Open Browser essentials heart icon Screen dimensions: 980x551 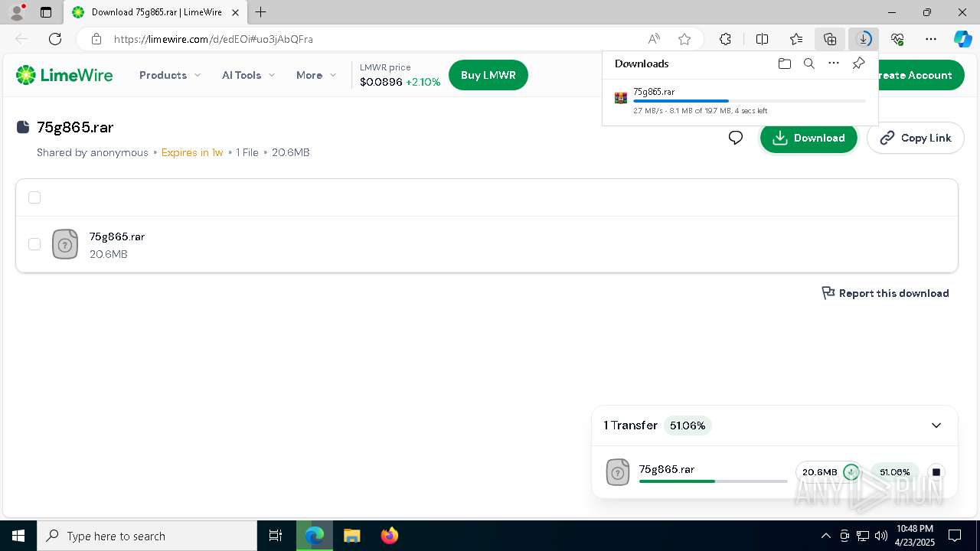point(897,39)
